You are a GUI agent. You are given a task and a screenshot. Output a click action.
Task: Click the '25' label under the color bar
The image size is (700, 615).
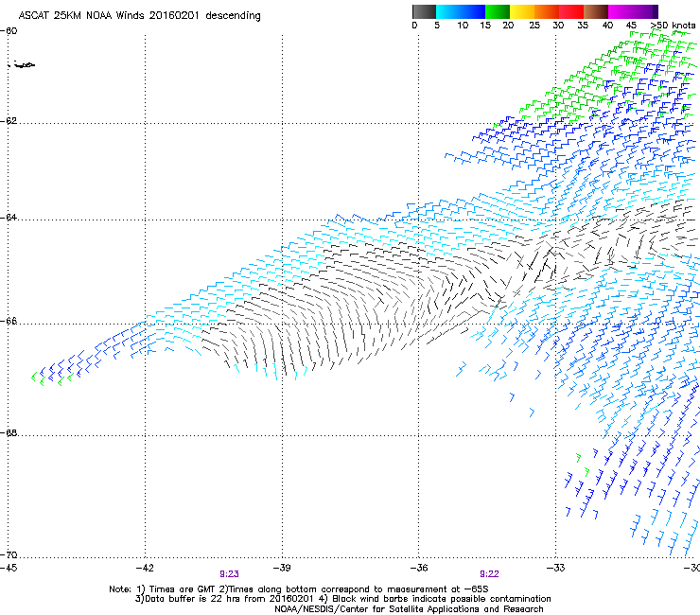coord(534,26)
